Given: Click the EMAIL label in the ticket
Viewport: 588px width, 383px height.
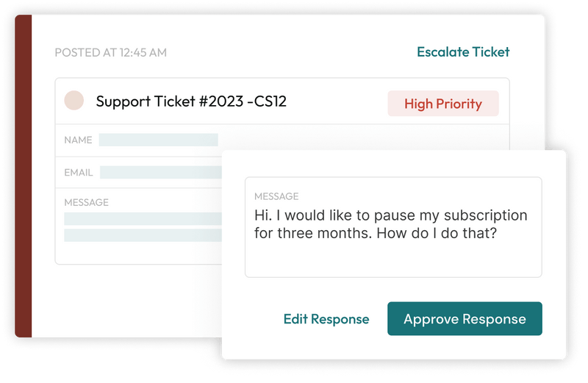Looking at the screenshot, I should click(79, 173).
